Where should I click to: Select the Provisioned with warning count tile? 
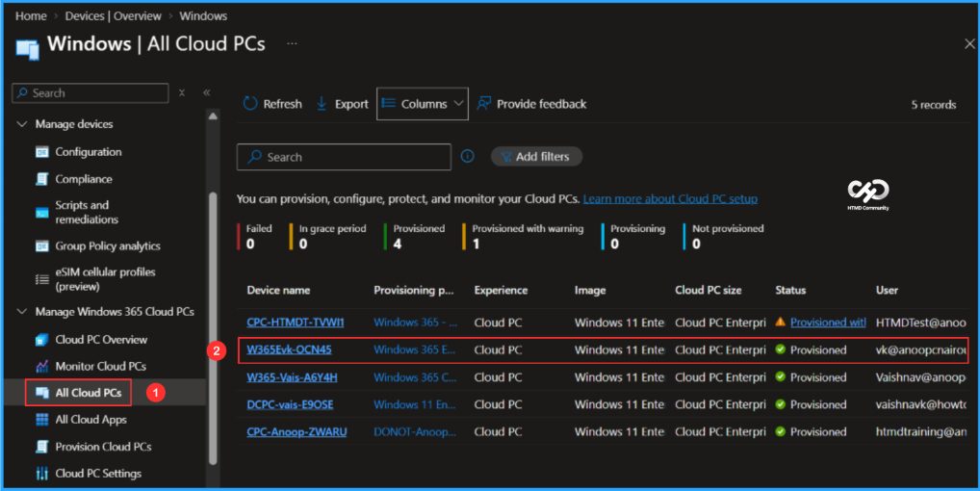click(523, 236)
